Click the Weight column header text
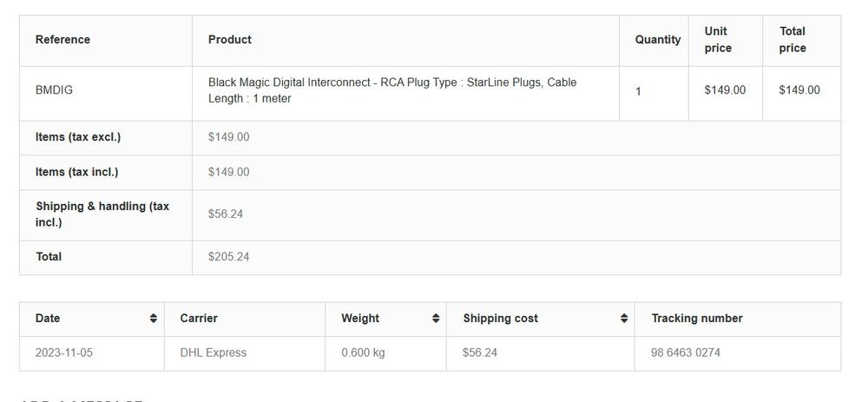 click(x=360, y=319)
